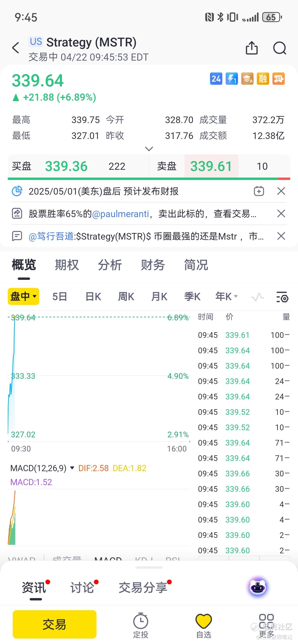298x644 pixels.
Task: Tap the comment bubble icon
Action: pyautogui.click(x=17, y=236)
